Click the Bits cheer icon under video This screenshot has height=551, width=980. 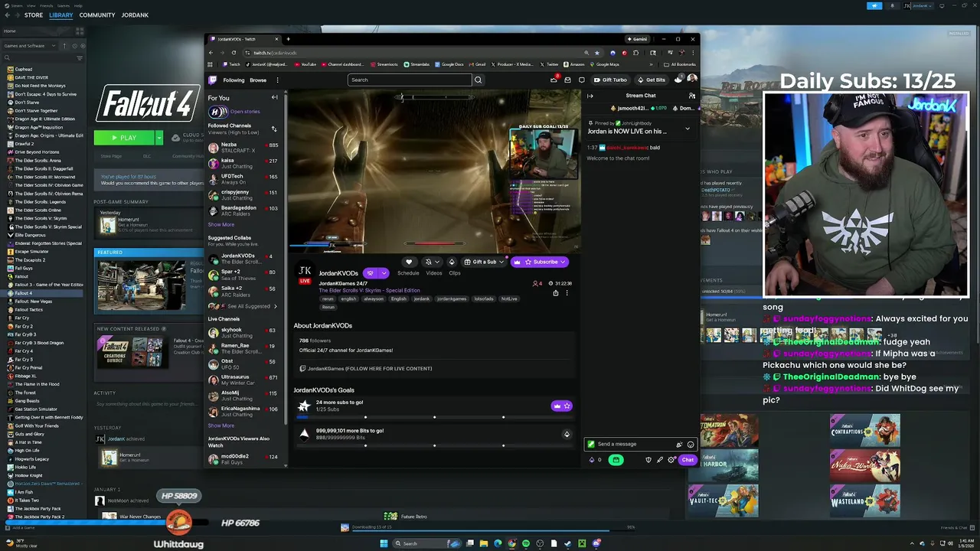(x=451, y=262)
